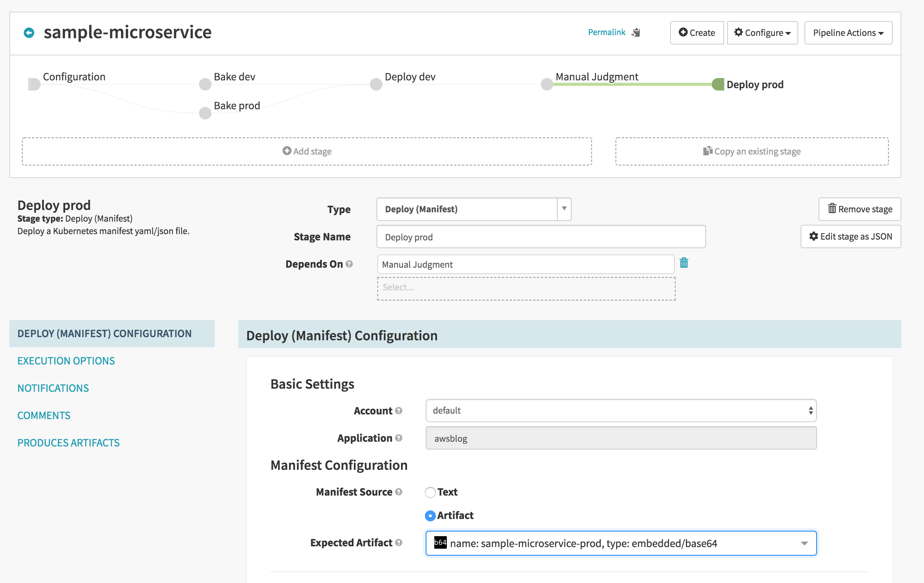Screen dimensions: 924x583
Task: Click Edit stage as JSON
Action: coord(851,236)
